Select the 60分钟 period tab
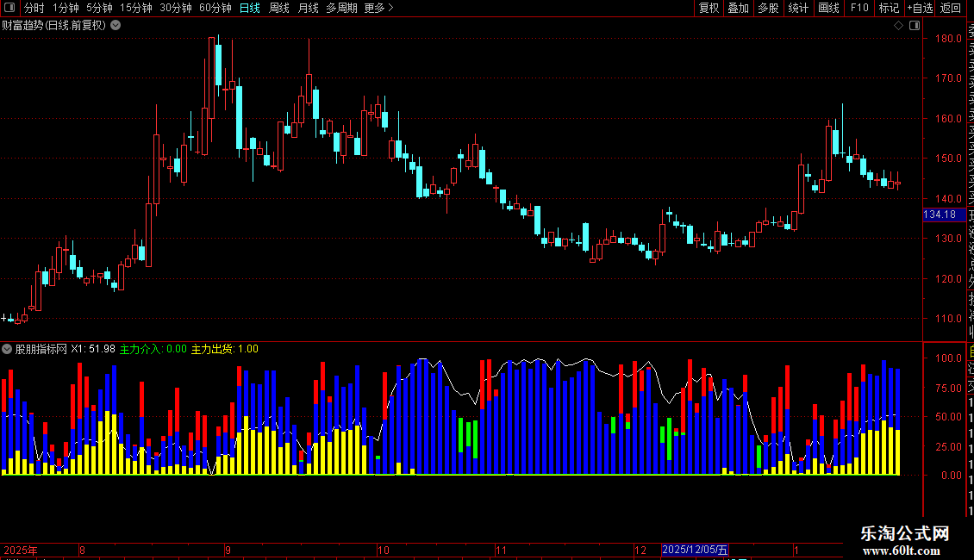 coord(215,8)
